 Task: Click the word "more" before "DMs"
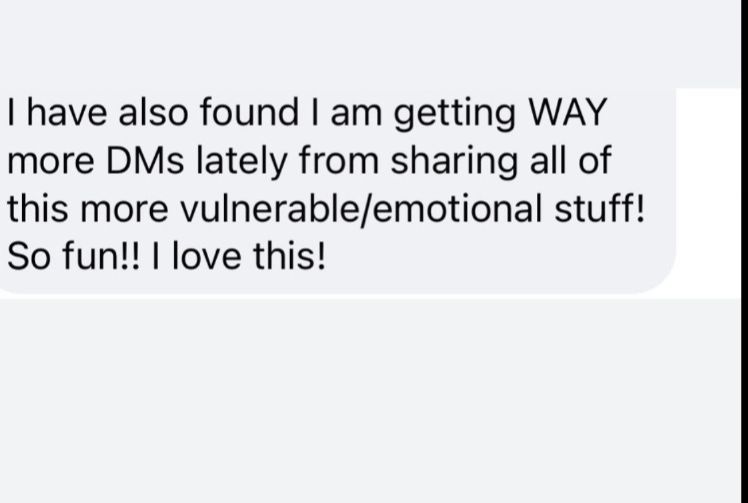[51, 164]
